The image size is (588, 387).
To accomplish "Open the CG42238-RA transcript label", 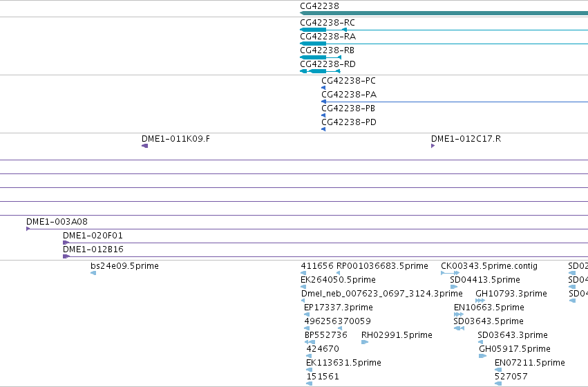I will (x=328, y=37).
